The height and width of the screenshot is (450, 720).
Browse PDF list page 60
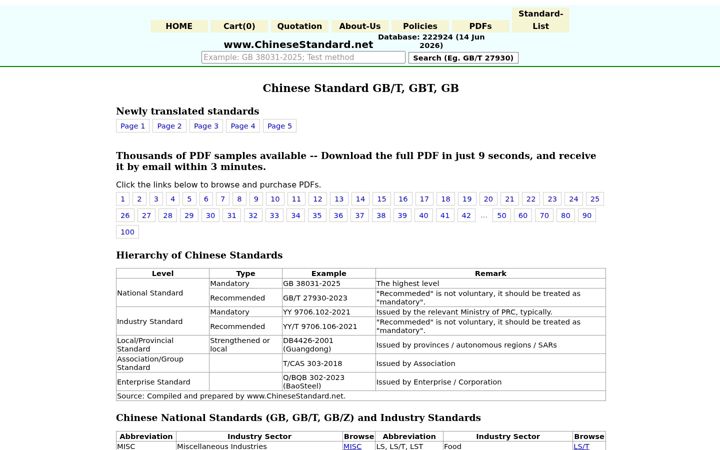523,215
